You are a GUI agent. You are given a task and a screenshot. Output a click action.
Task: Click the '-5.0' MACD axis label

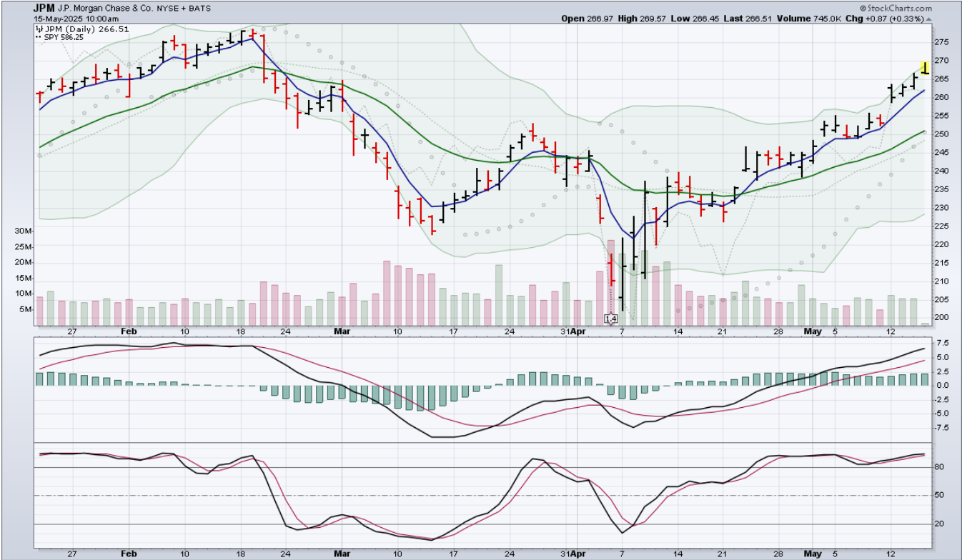pyautogui.click(x=942, y=414)
